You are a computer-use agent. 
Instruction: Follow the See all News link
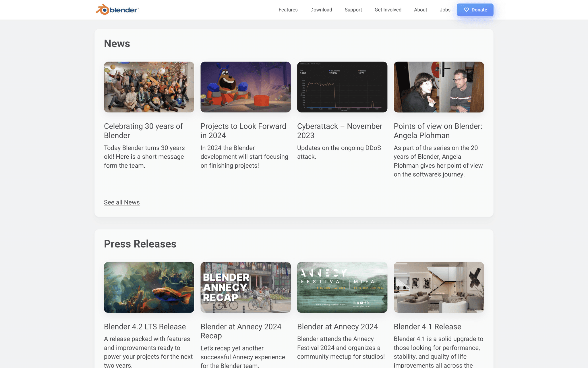122,202
